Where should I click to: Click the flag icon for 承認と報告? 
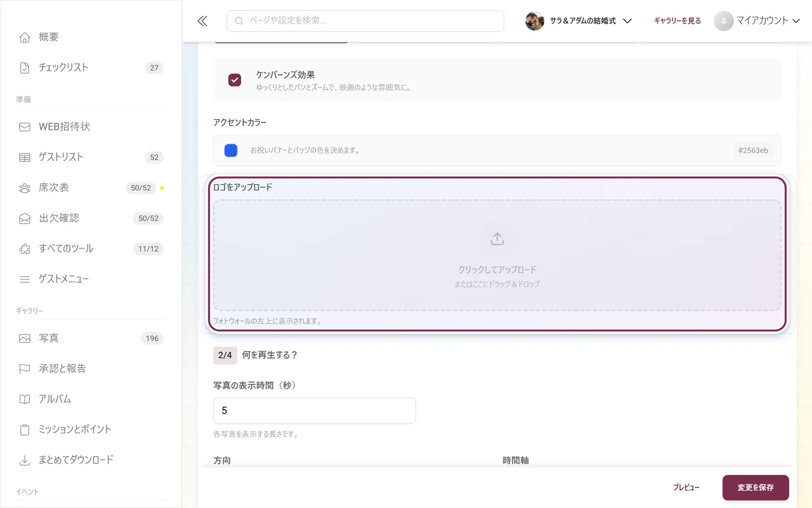click(x=25, y=369)
